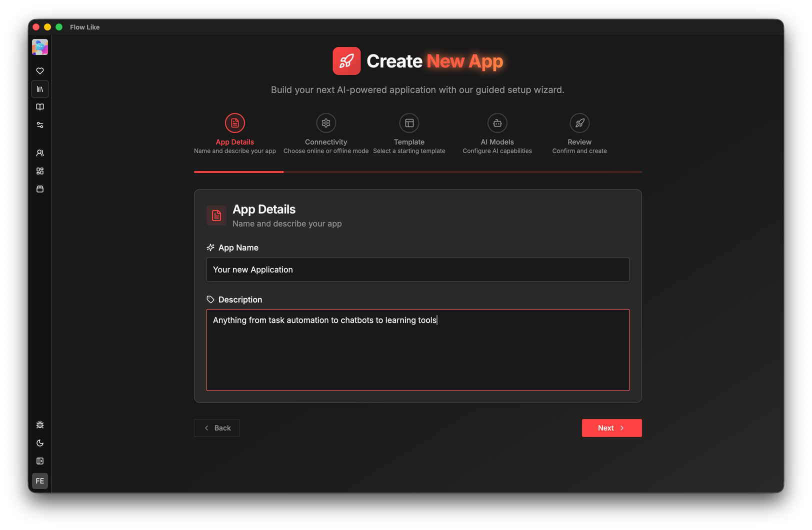The height and width of the screenshot is (530, 812).
Task: Open the users profile icon in sidebar
Action: [x=40, y=153]
